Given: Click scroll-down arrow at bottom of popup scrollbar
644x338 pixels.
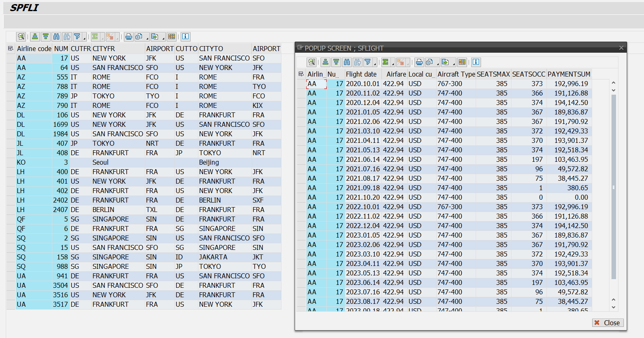Looking at the screenshot, I should (614, 307).
